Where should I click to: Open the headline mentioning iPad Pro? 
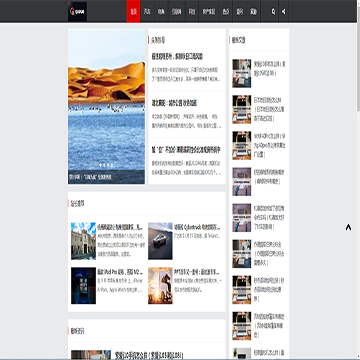coord(120,272)
